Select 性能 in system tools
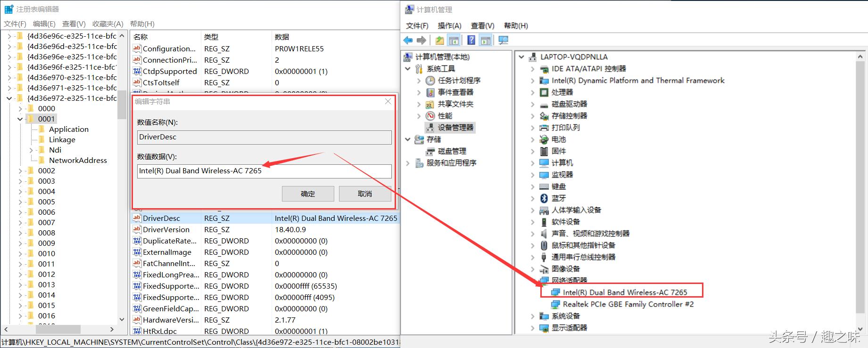The width and height of the screenshot is (868, 348). point(445,116)
